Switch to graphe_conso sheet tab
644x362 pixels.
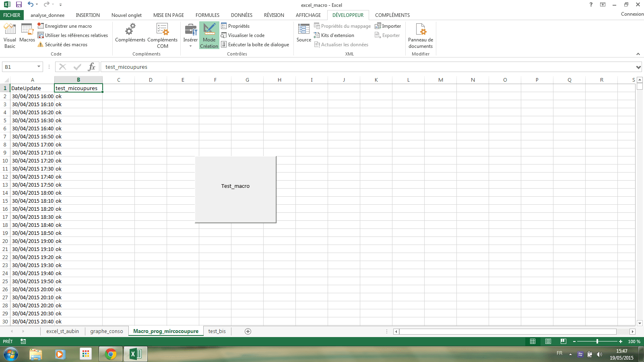coord(107,331)
